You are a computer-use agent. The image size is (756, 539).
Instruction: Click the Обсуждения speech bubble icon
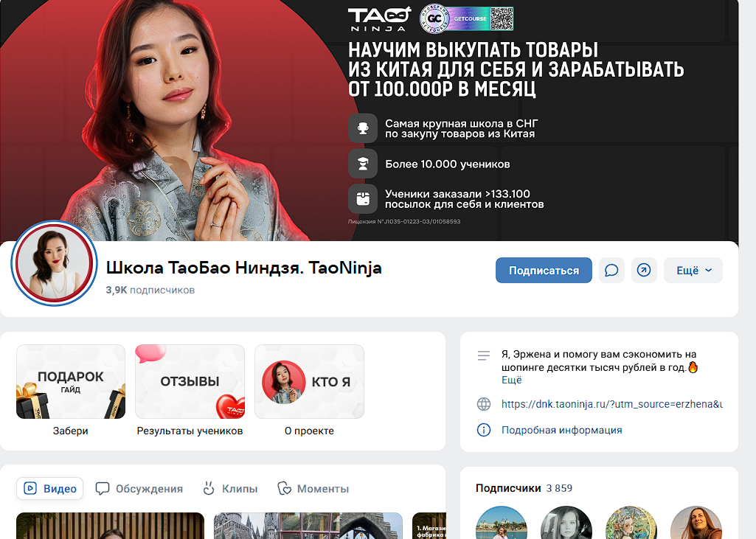tap(103, 488)
